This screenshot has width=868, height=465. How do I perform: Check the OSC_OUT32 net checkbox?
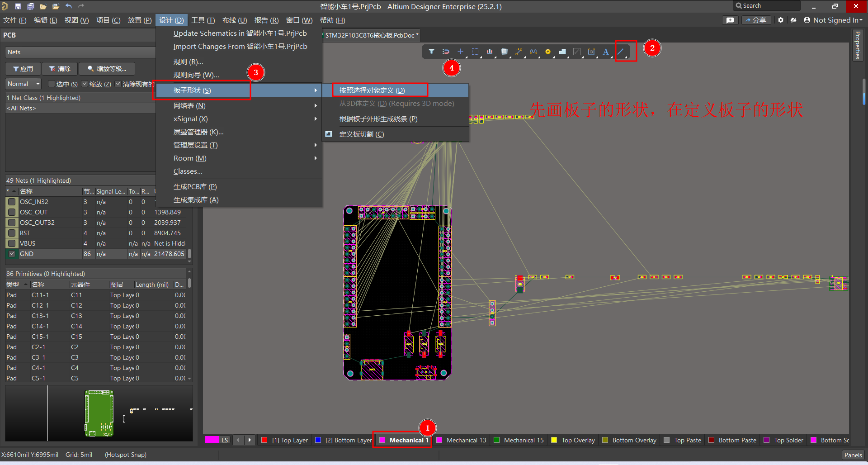pos(12,223)
